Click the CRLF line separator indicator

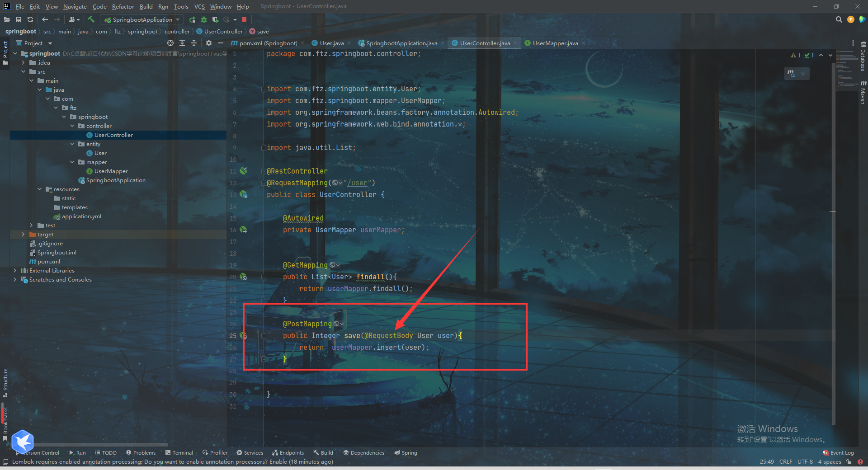[786, 461]
